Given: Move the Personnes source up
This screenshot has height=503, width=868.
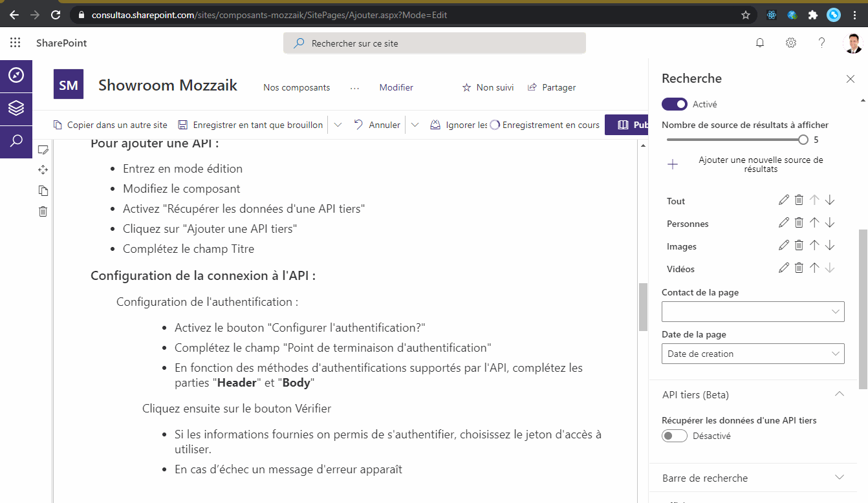Looking at the screenshot, I should (814, 223).
